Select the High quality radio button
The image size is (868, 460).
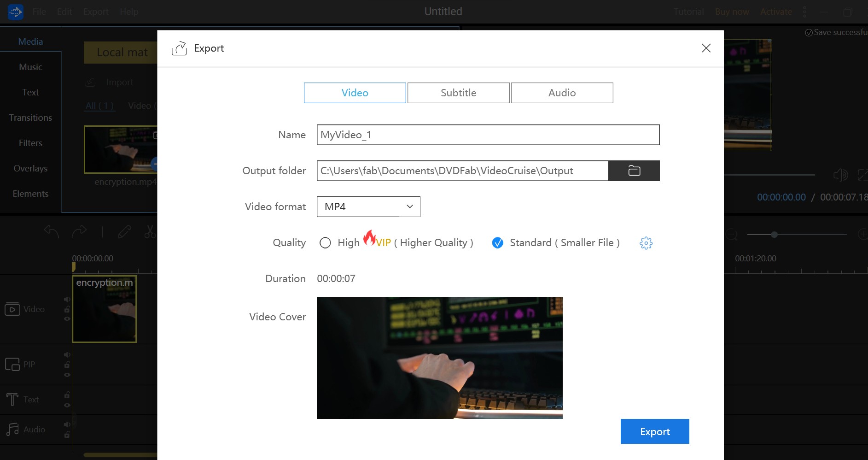325,243
